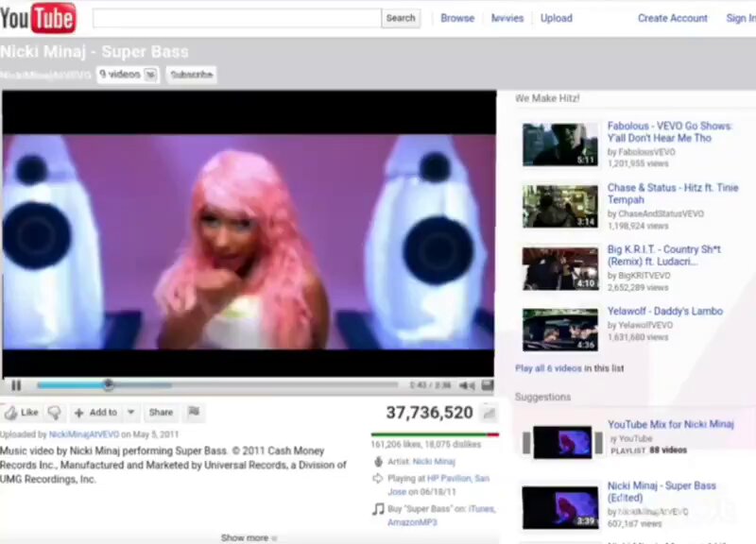Click the search input field
The width and height of the screenshot is (756, 544).
pyautogui.click(x=237, y=18)
